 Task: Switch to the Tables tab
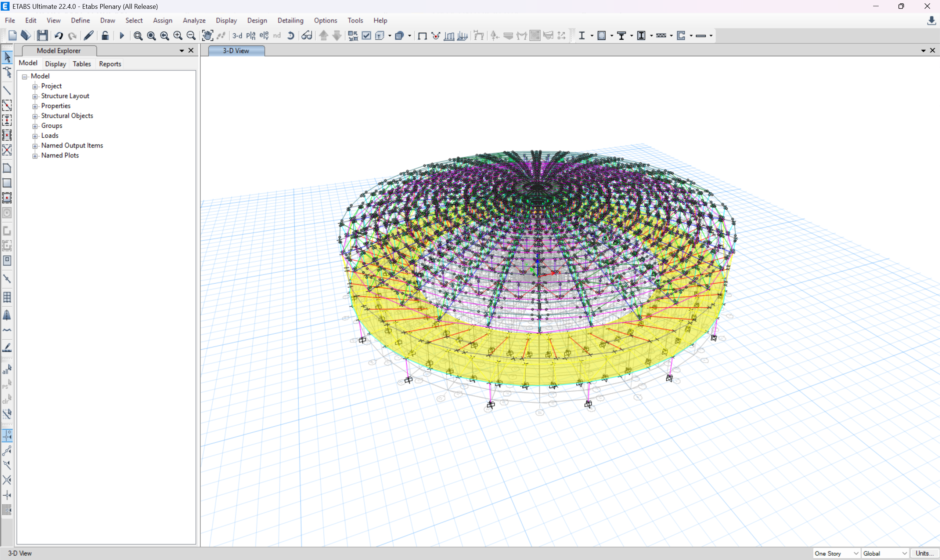click(x=82, y=64)
